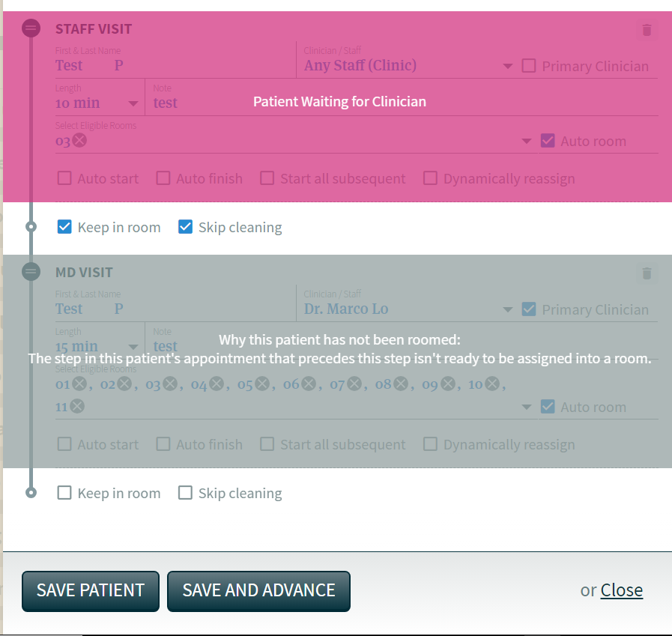
Task: Enable Start all subsequent in Staff Visit
Action: (267, 178)
